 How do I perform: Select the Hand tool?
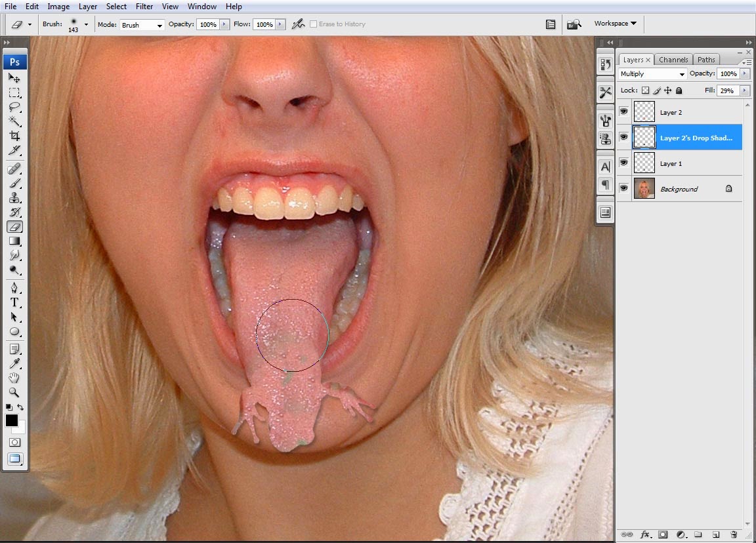coord(14,378)
